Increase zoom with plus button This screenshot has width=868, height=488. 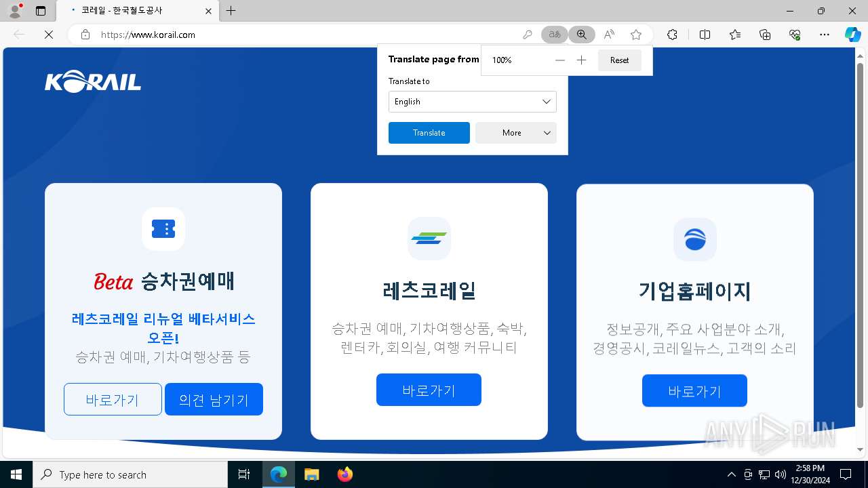(x=581, y=60)
